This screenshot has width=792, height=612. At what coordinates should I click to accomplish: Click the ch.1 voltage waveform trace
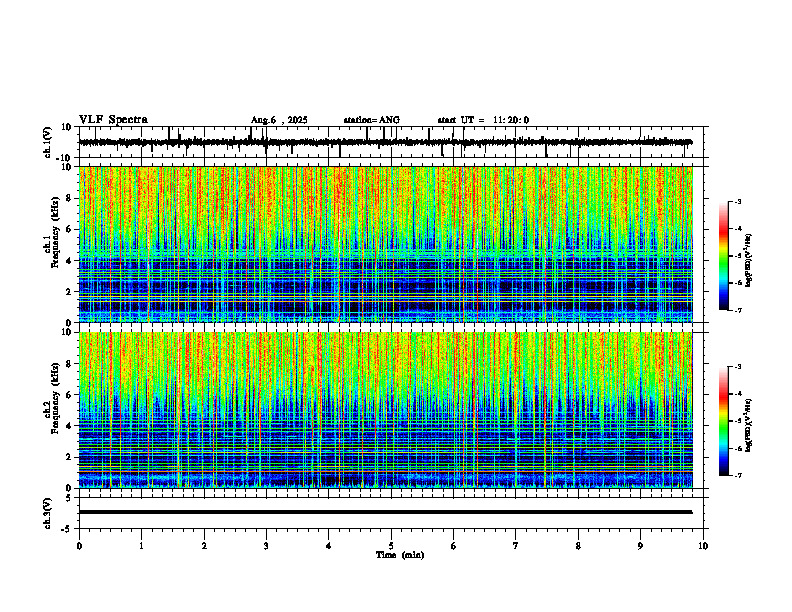385,142
